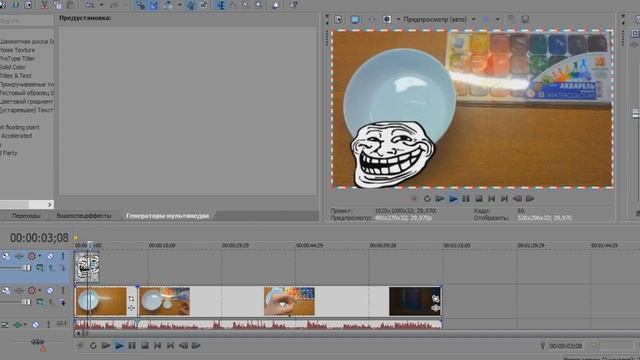The width and height of the screenshot is (640, 360).
Task: Activate the What's This help icon
Action: [293, 5]
